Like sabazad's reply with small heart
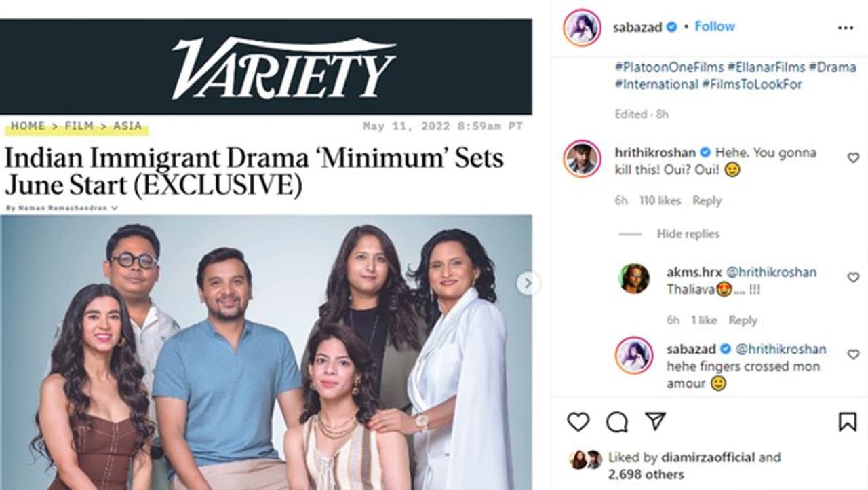Image resolution: width=868 pixels, height=490 pixels. (852, 354)
